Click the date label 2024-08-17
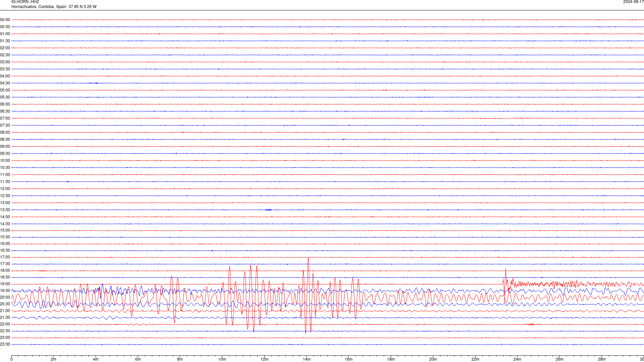644x362 pixels. 633,2
